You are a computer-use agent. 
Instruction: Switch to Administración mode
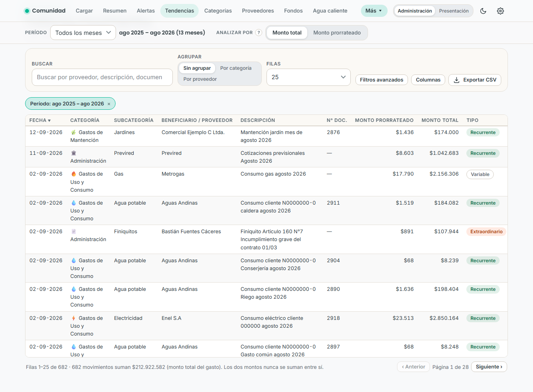tap(415, 11)
